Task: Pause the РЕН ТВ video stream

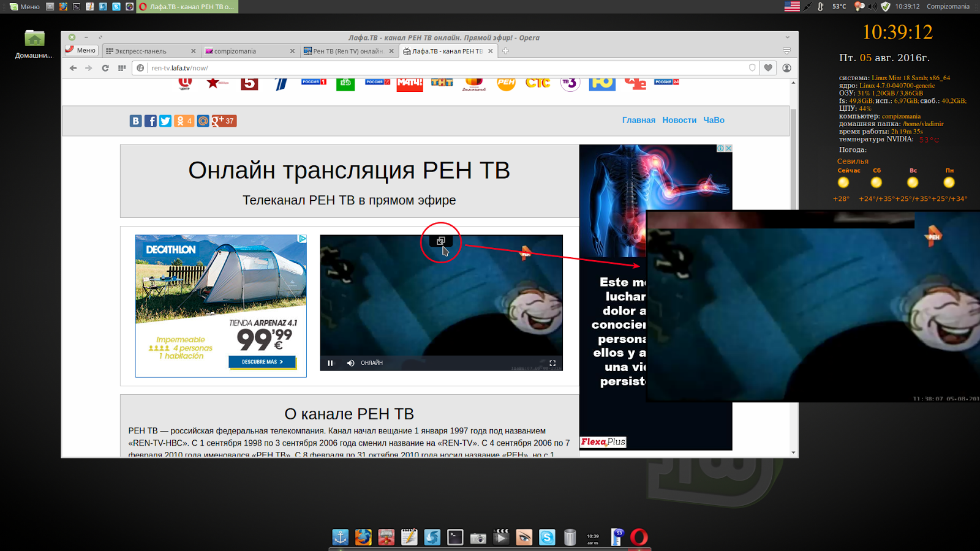Action: pyautogui.click(x=330, y=363)
